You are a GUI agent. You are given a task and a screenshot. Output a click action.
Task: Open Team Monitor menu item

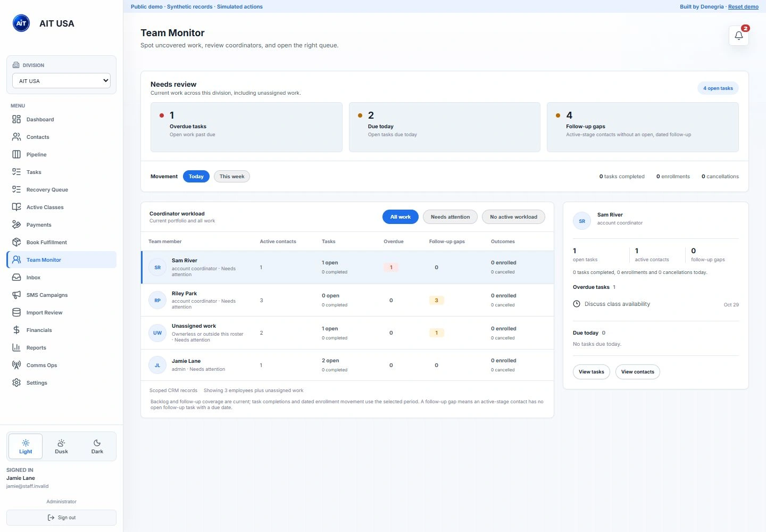click(x=61, y=260)
